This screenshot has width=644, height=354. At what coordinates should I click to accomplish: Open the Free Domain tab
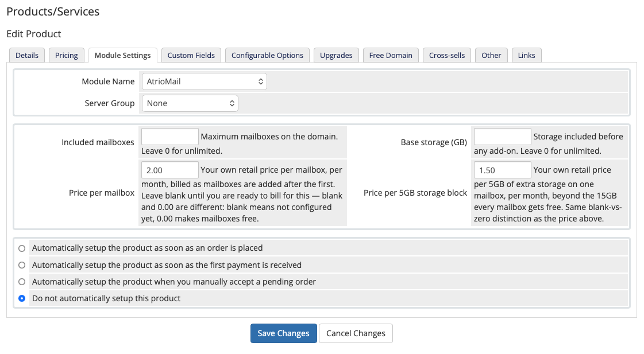(x=391, y=56)
